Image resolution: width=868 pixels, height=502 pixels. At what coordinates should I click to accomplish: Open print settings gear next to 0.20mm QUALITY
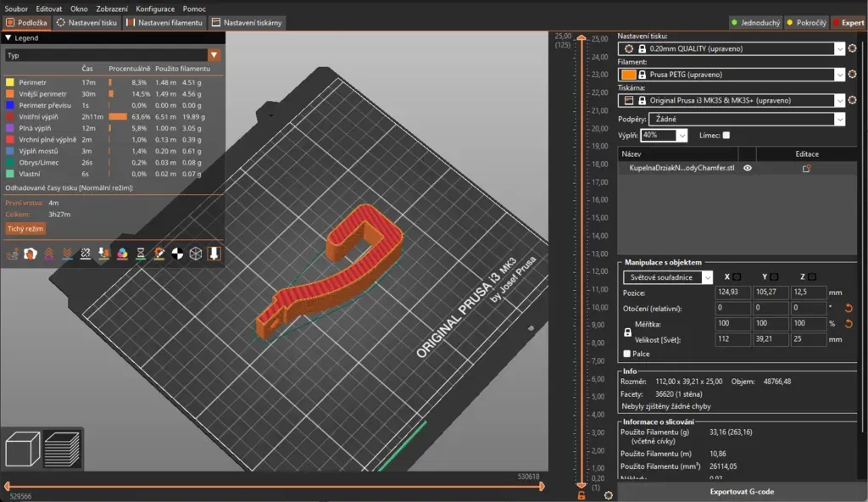click(853, 49)
